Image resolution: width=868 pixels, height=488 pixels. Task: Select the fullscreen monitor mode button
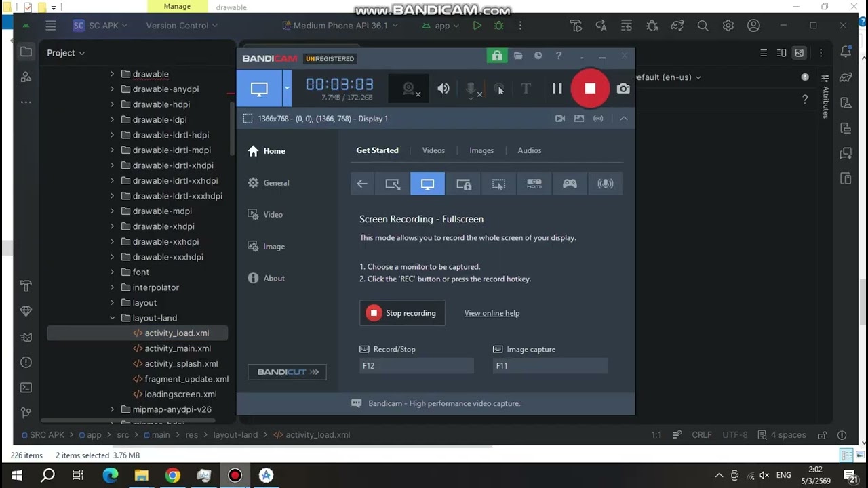coord(259,88)
